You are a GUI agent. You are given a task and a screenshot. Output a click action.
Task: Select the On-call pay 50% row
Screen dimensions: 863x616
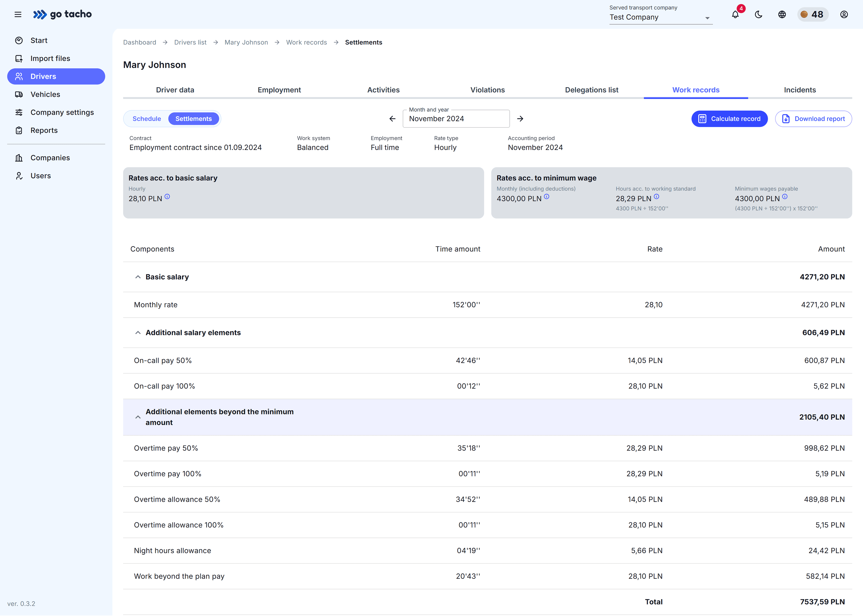(x=487, y=361)
